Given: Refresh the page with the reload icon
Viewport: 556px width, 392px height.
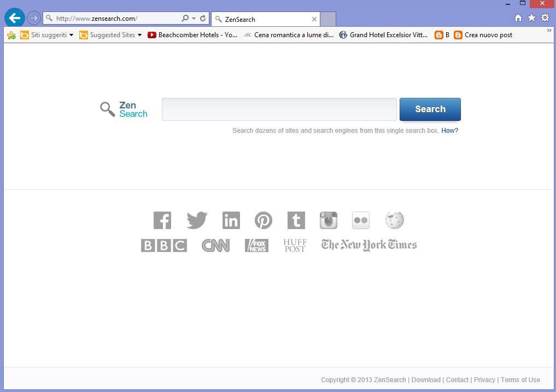Looking at the screenshot, I should (203, 18).
